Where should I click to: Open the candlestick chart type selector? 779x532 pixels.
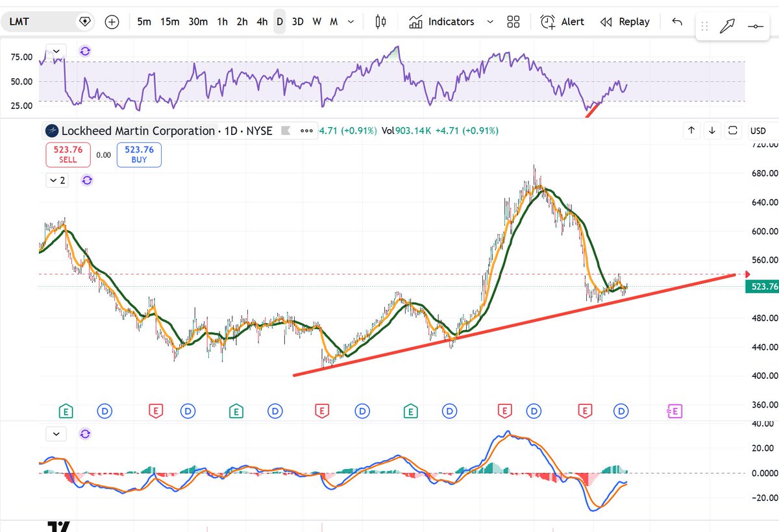(381, 21)
